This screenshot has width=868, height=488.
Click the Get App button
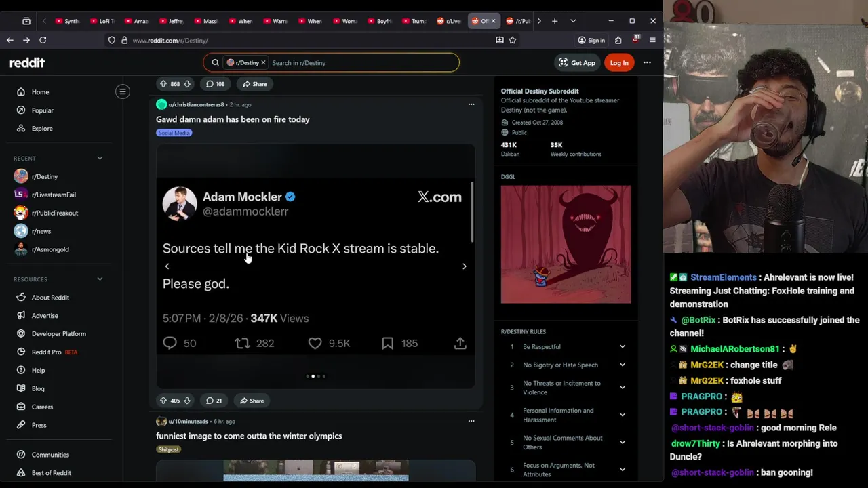tap(577, 62)
